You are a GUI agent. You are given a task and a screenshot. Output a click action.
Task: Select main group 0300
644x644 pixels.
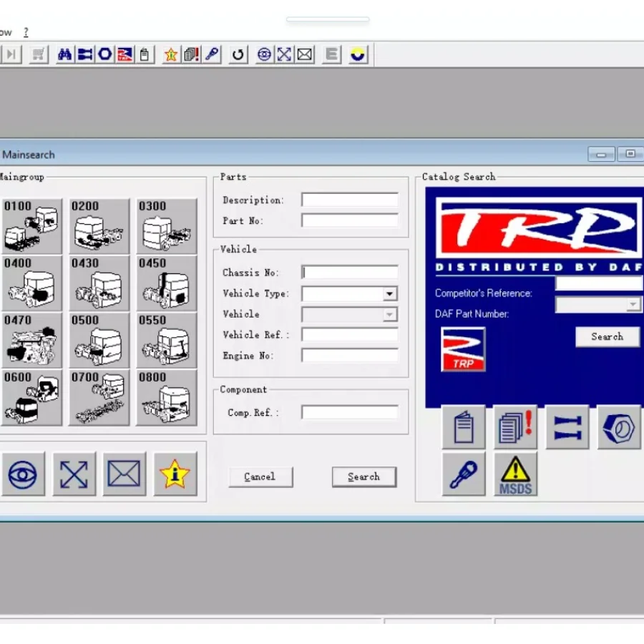[x=166, y=226]
